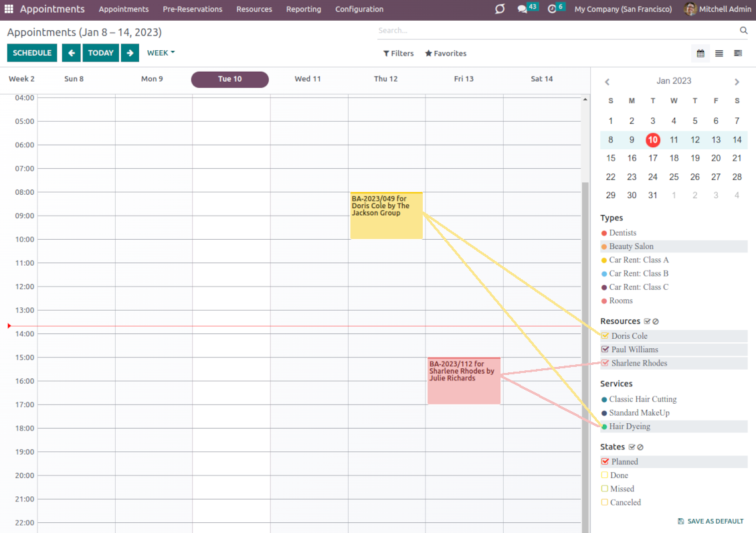
Task: Enable the Canceled state checkbox
Action: (605, 502)
